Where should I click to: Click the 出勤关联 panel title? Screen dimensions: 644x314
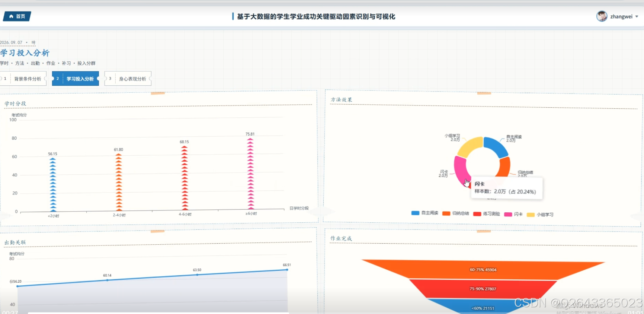(x=15, y=242)
